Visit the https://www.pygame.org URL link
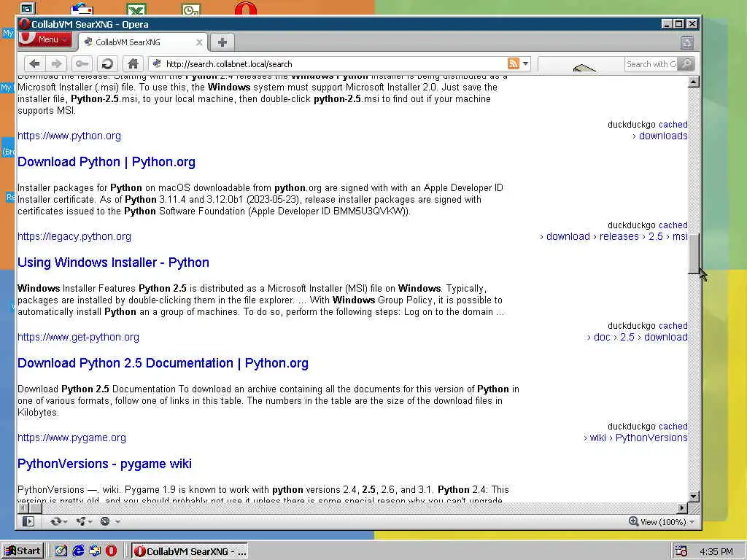 [x=72, y=437]
